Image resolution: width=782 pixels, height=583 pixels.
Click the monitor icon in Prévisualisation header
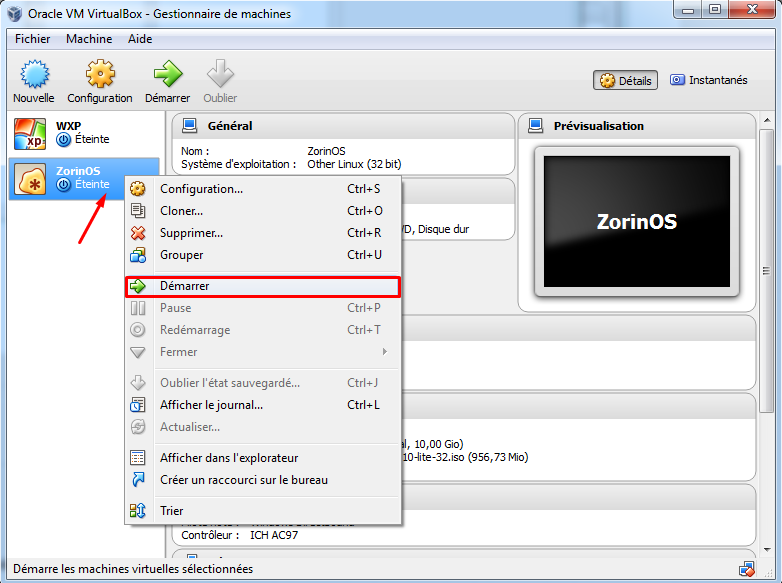(535, 126)
